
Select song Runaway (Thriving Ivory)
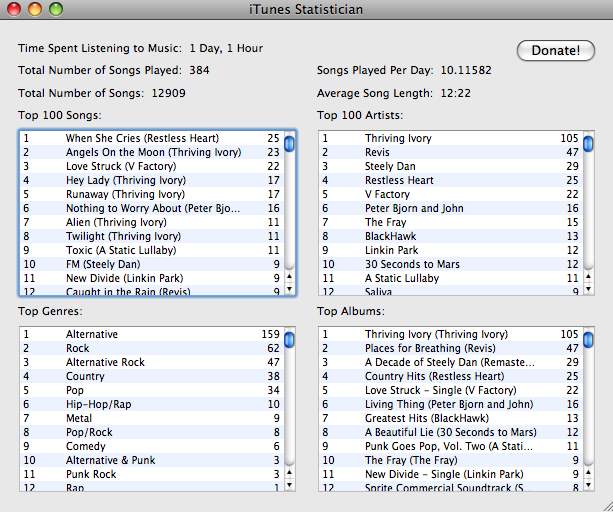152,194
